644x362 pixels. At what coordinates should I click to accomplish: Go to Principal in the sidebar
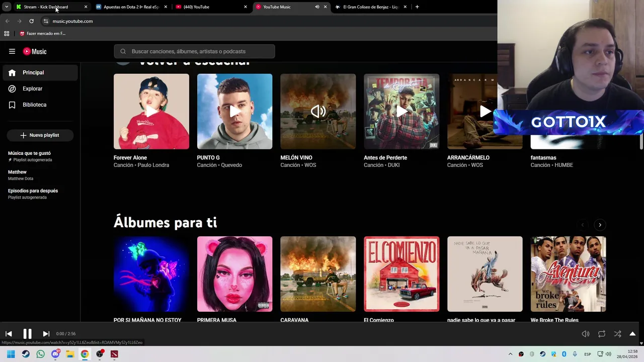coord(40,72)
